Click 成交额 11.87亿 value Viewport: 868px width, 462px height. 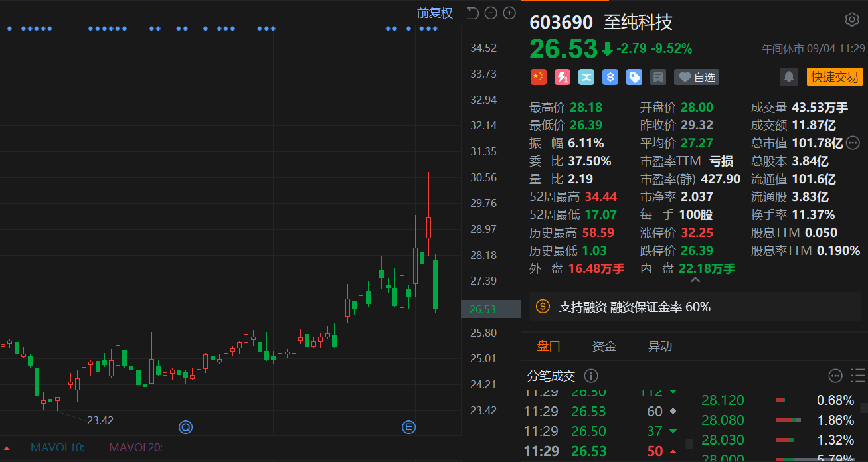(x=814, y=125)
